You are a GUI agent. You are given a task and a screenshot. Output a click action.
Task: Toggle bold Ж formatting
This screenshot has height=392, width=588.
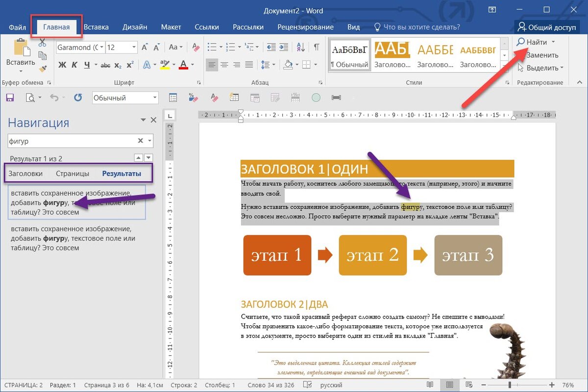[62, 65]
